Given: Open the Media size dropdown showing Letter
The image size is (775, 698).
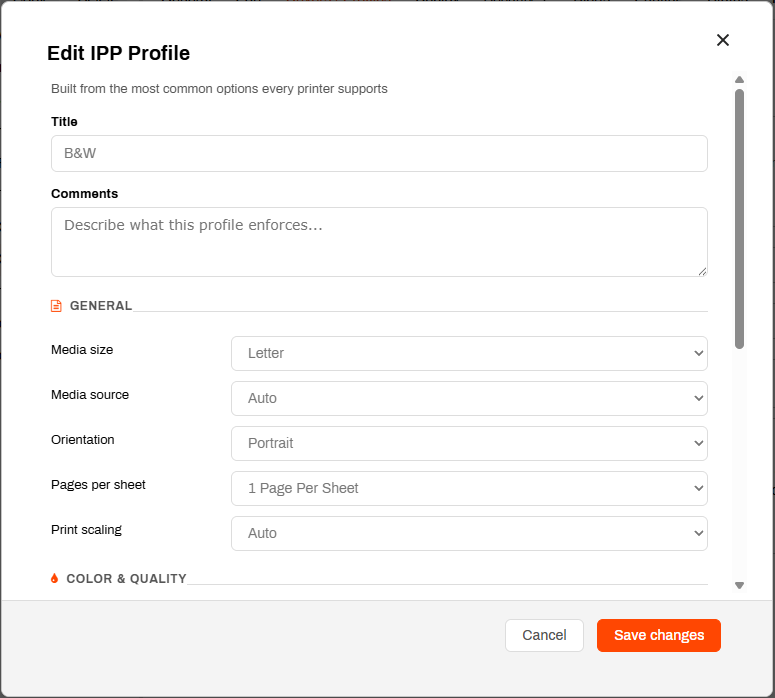Looking at the screenshot, I should coord(469,353).
